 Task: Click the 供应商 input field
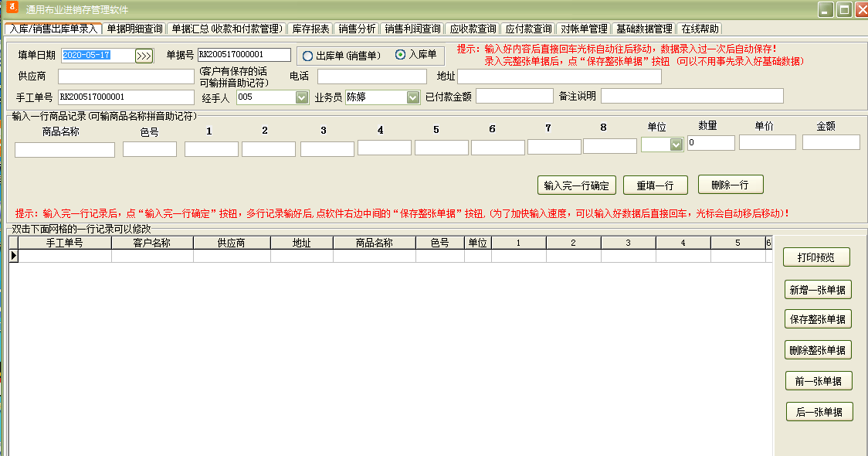126,77
